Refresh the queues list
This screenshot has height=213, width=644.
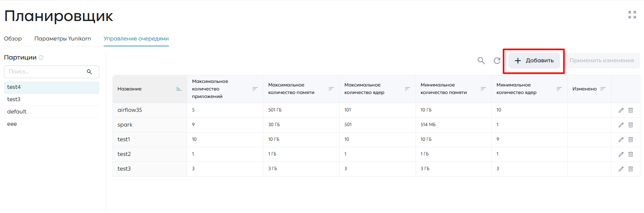497,61
